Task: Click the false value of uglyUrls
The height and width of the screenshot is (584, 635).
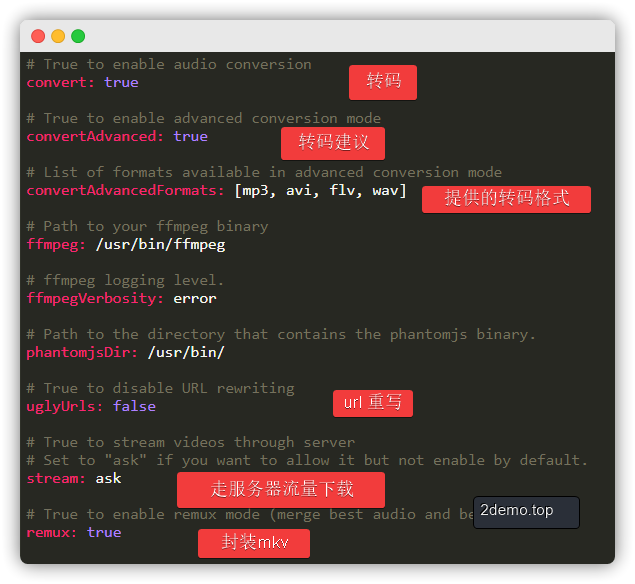Action: [x=134, y=406]
